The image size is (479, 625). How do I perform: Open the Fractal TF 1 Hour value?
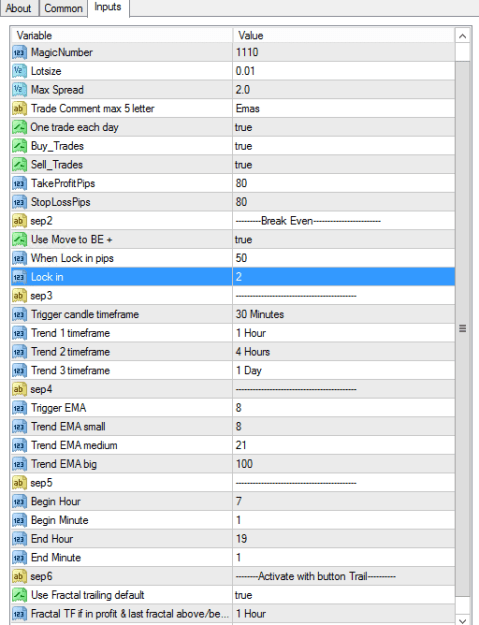pyautogui.click(x=344, y=614)
